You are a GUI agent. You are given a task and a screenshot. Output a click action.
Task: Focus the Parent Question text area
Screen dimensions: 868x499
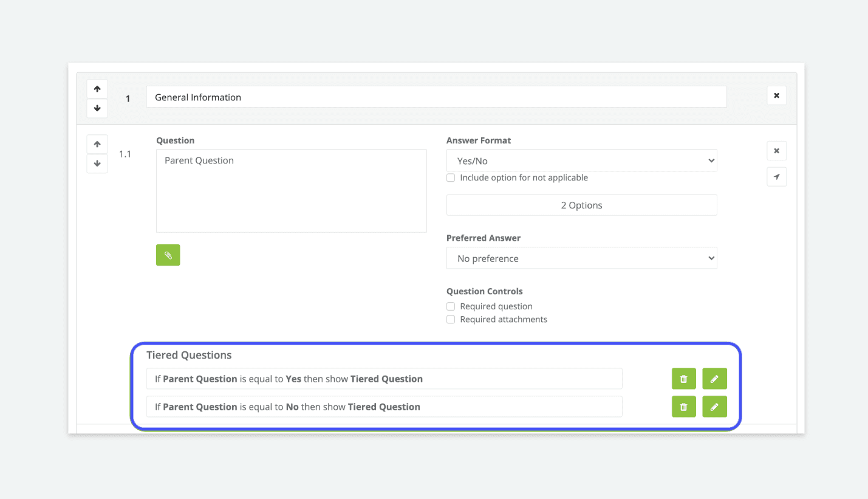pos(291,191)
